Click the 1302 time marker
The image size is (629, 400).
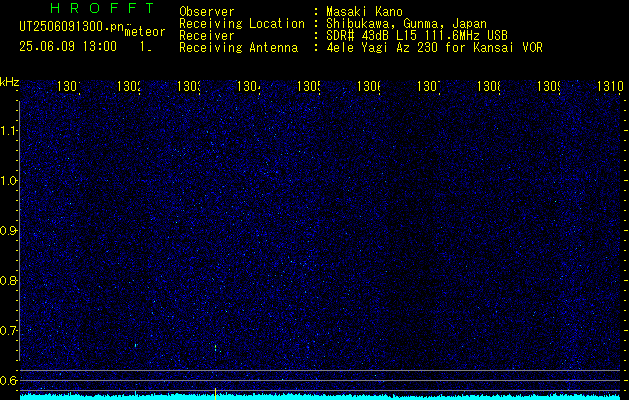point(129,87)
